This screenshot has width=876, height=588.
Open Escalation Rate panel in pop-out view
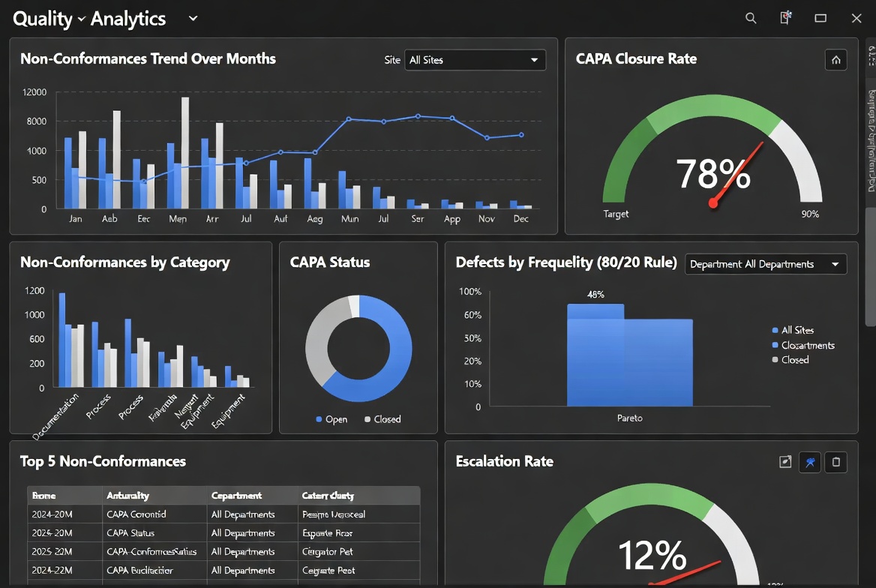[x=785, y=462]
